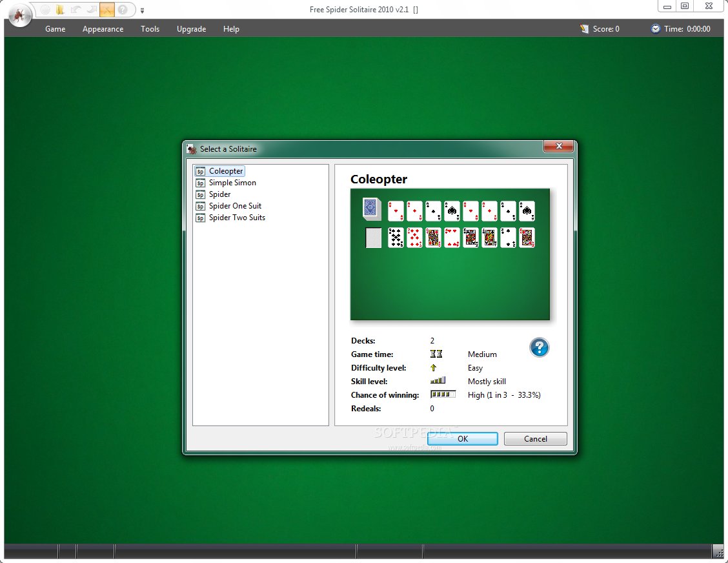The height and width of the screenshot is (563, 728).
Task: Expand the quick access toolbar customize arrow
Action: pyautogui.click(x=142, y=10)
